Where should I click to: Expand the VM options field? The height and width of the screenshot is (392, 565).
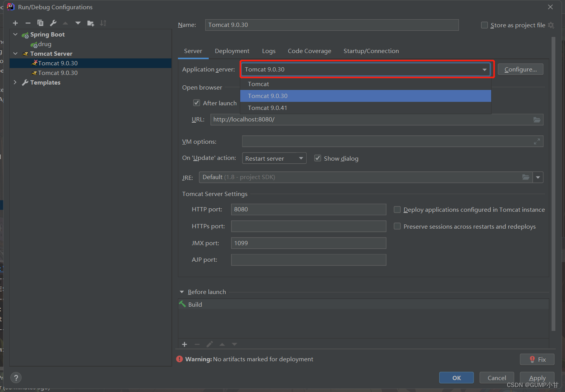537,141
